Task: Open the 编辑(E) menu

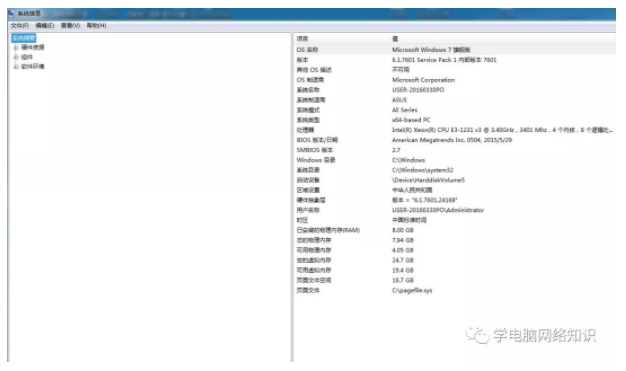Action: tap(45, 26)
